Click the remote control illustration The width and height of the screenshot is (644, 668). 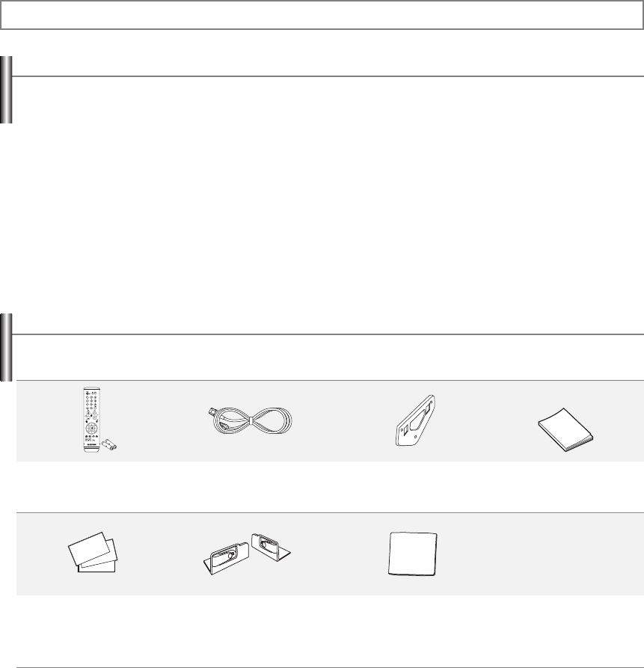click(x=91, y=420)
